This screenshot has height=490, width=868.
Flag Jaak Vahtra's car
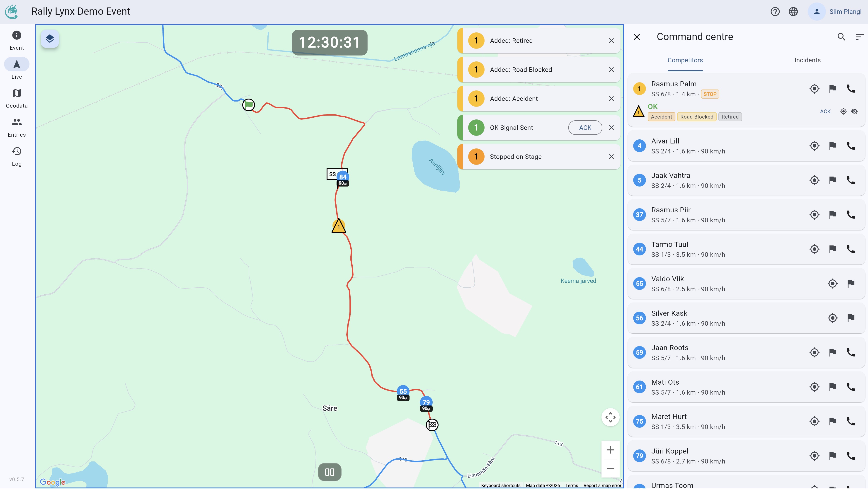[x=832, y=180]
